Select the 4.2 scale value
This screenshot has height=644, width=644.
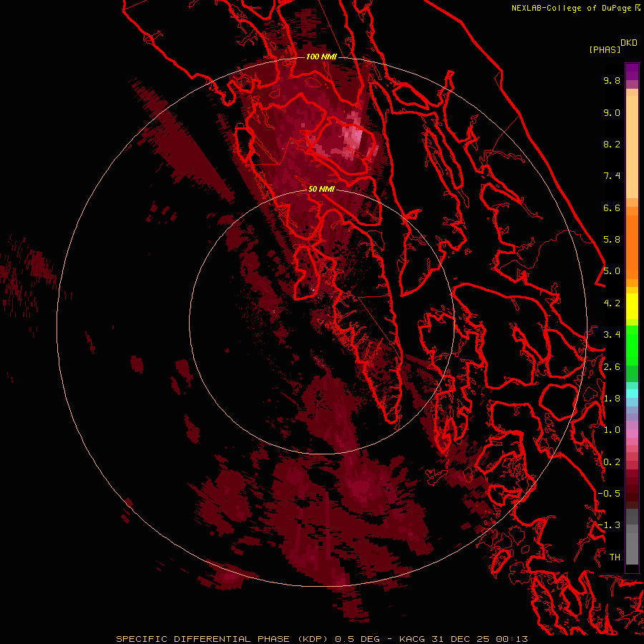[x=612, y=303]
